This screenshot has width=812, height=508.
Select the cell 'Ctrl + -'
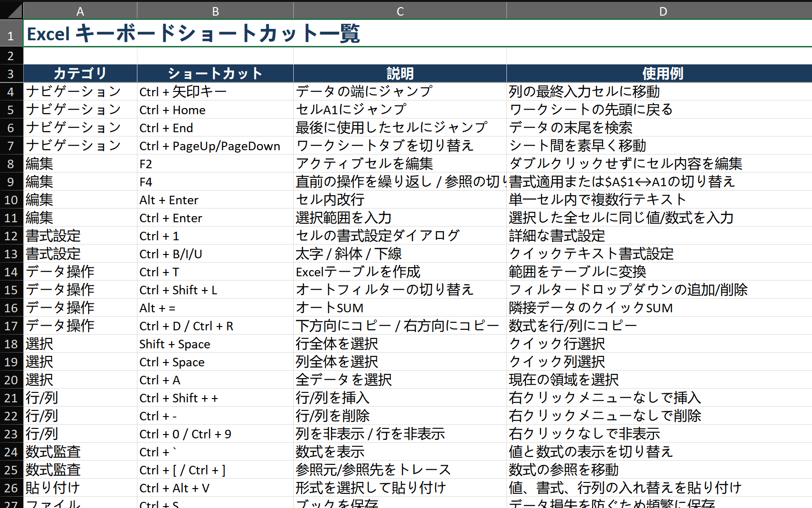(x=215, y=416)
